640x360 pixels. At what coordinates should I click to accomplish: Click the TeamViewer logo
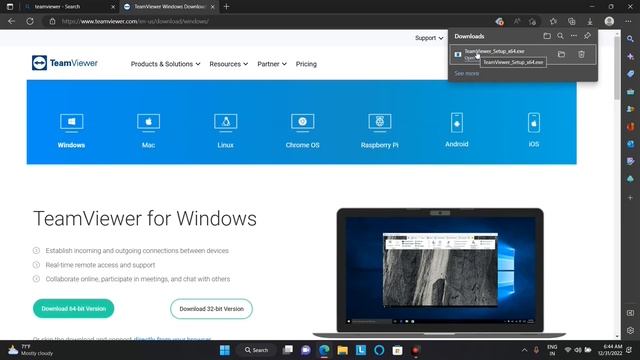point(65,63)
